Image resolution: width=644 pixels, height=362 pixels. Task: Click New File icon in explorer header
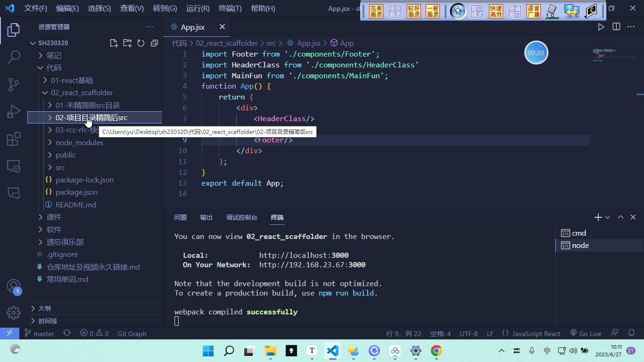point(114,43)
